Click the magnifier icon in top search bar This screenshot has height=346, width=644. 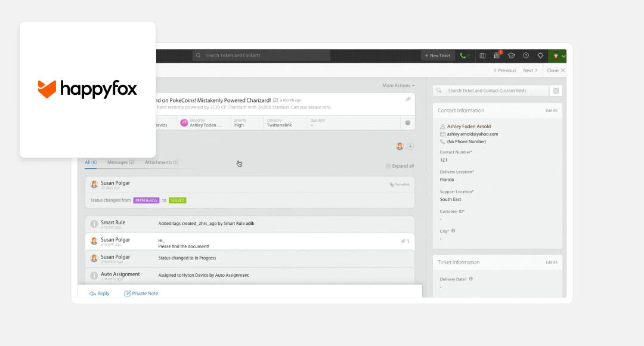point(199,55)
